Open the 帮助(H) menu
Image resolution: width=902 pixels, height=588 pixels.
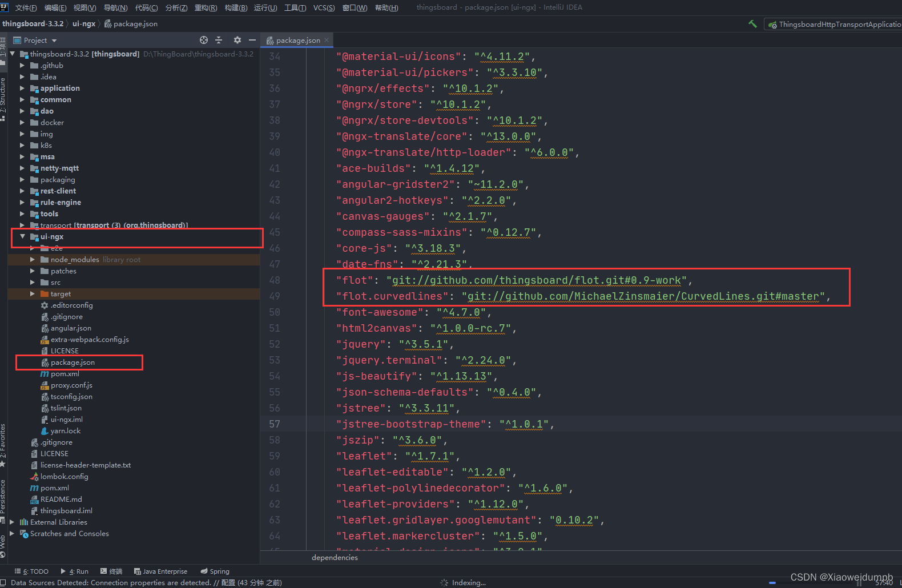point(386,7)
